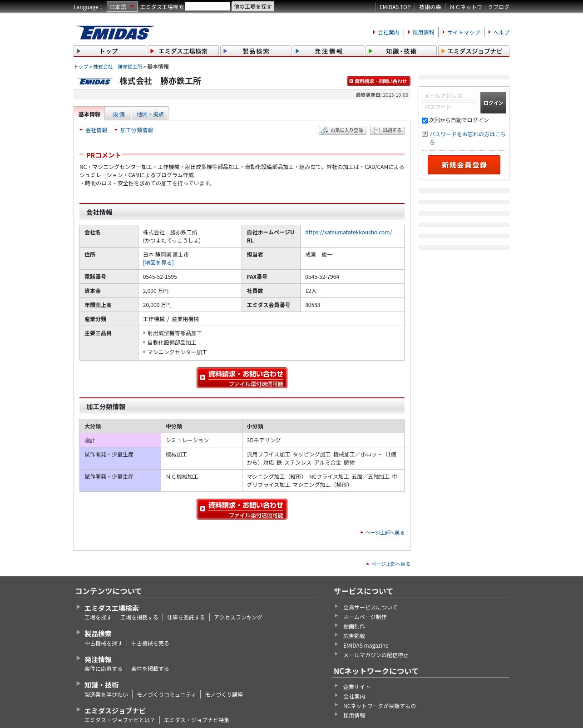Screen dimensions: 583x728
Task: Switch to the 設備 tab
Action: 119,114
